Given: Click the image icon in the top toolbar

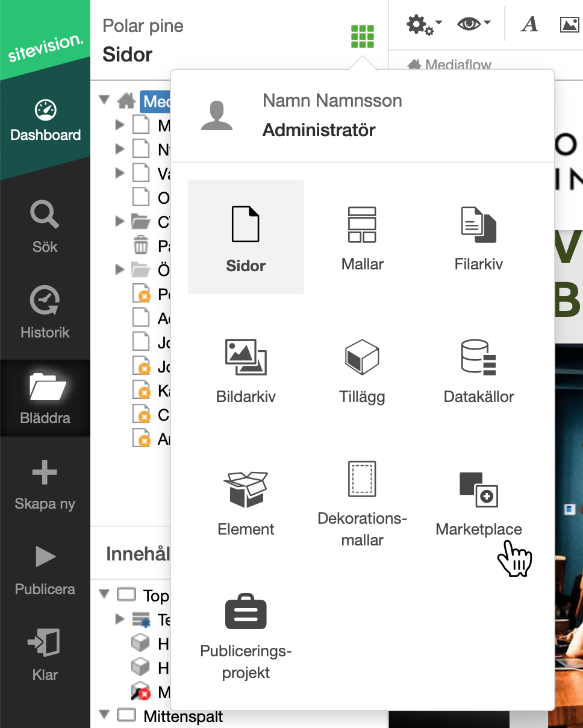Looking at the screenshot, I should point(569,24).
